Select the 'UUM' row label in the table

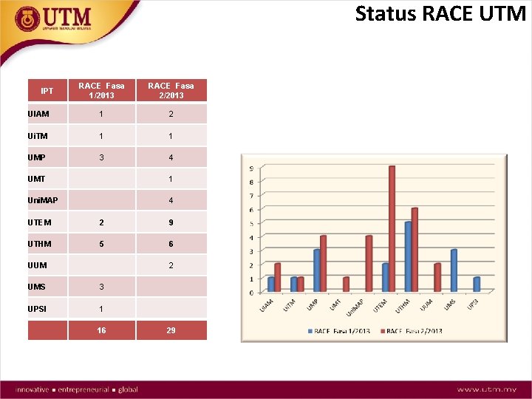click(38, 265)
